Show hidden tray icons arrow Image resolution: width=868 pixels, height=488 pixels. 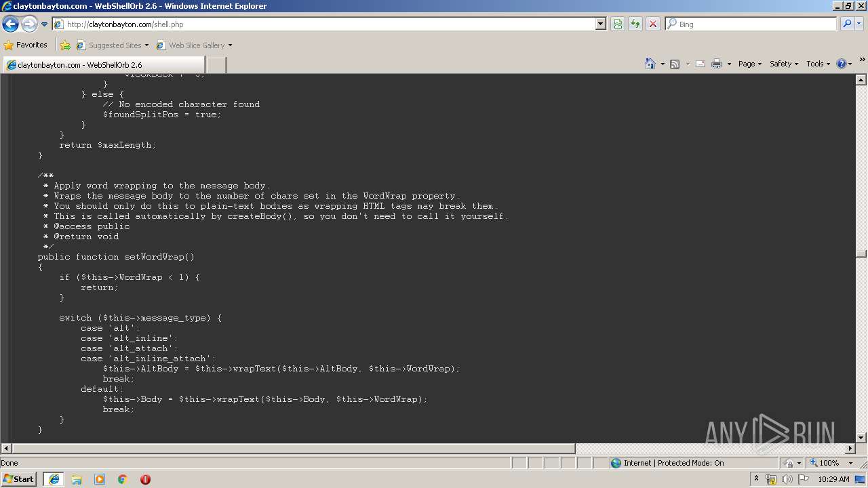(x=757, y=479)
